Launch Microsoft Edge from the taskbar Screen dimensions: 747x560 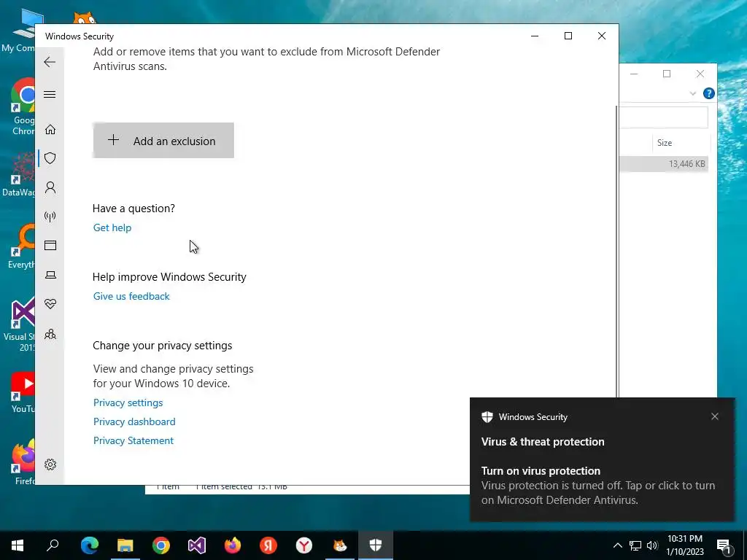click(x=89, y=545)
